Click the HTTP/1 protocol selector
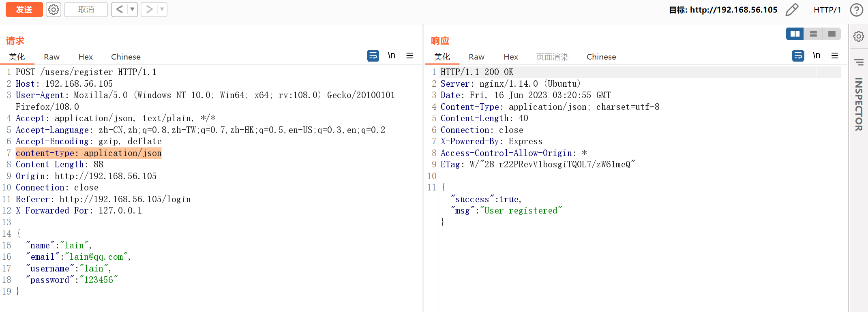The width and height of the screenshot is (868, 312). coord(827,10)
